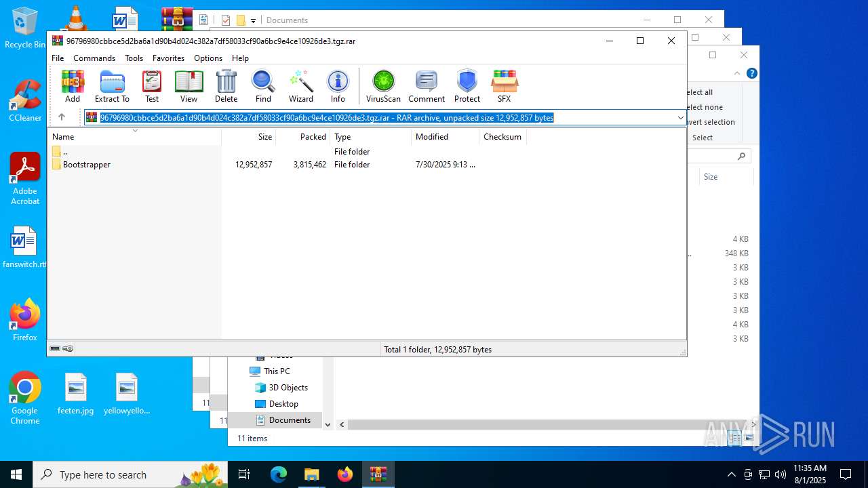Open Task View on the taskbar
The height and width of the screenshot is (488, 868).
click(x=244, y=474)
